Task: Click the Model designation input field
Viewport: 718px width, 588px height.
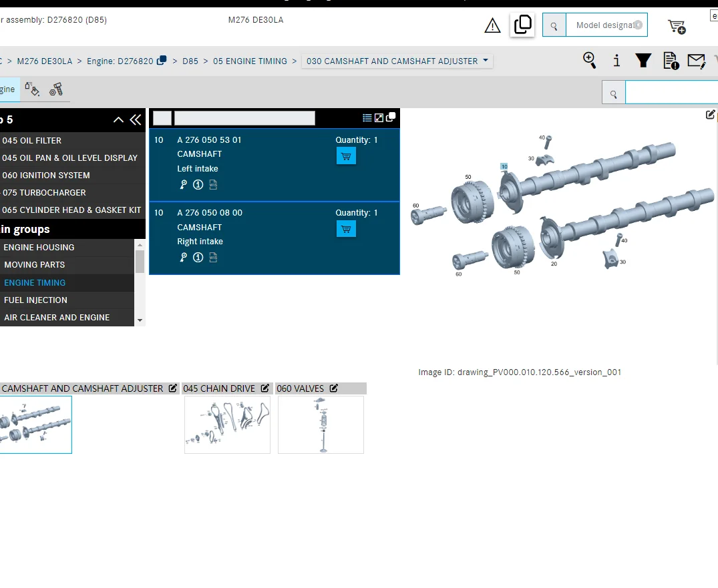Action: tap(606, 25)
